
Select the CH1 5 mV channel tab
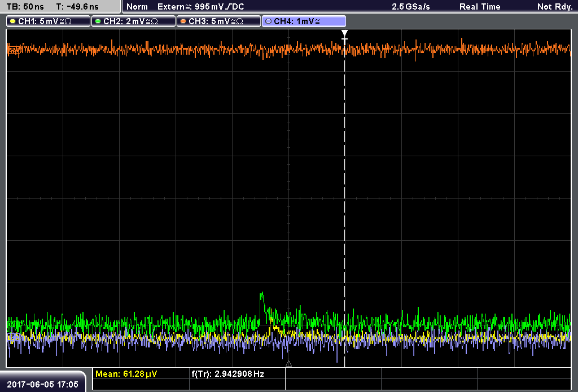coord(49,21)
